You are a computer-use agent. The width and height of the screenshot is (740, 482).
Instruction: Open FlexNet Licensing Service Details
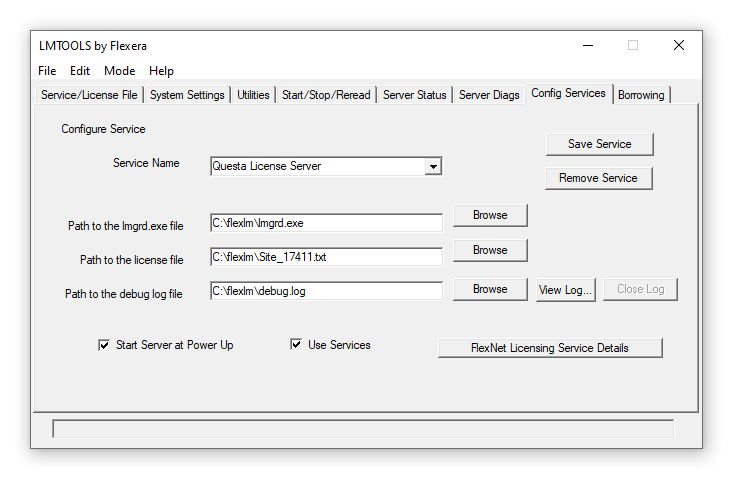550,348
